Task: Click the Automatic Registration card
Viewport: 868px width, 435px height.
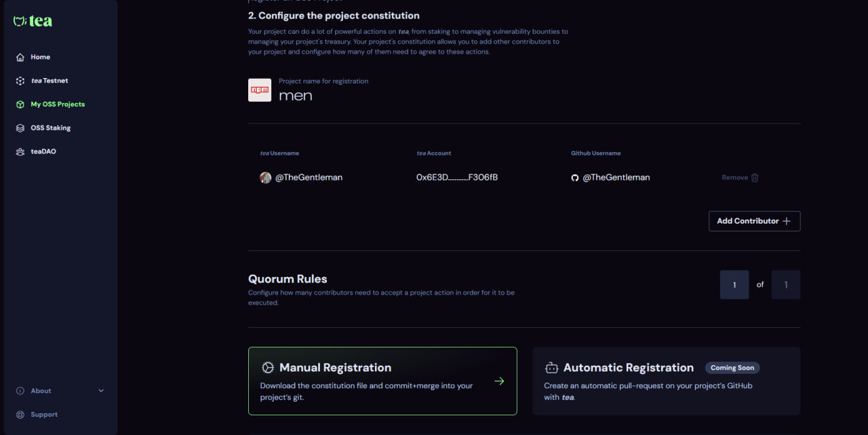Action: [x=666, y=381]
